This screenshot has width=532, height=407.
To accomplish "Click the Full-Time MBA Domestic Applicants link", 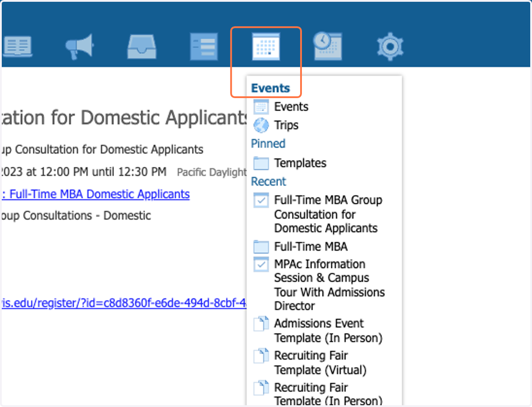I will [x=96, y=194].
